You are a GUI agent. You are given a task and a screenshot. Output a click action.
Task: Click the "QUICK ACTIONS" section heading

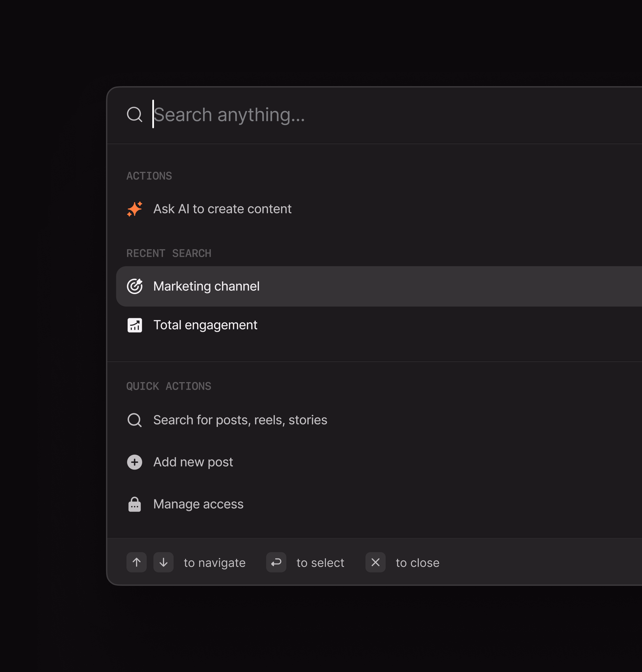tap(169, 386)
